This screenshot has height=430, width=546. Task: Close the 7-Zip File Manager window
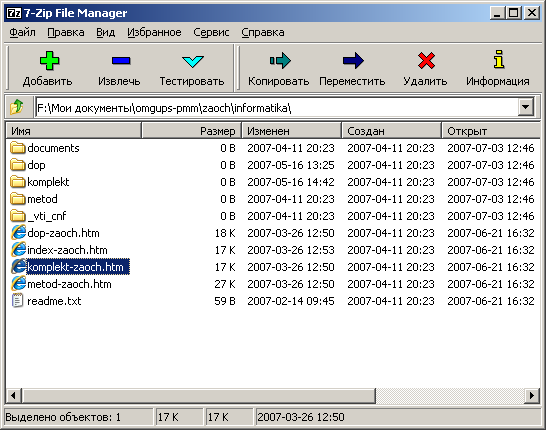coord(532,13)
